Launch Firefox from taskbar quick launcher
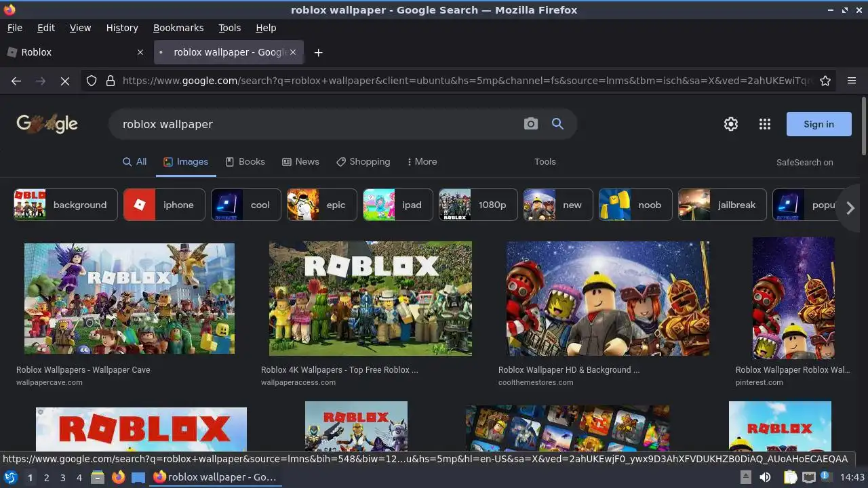The image size is (868, 488). coord(118,477)
